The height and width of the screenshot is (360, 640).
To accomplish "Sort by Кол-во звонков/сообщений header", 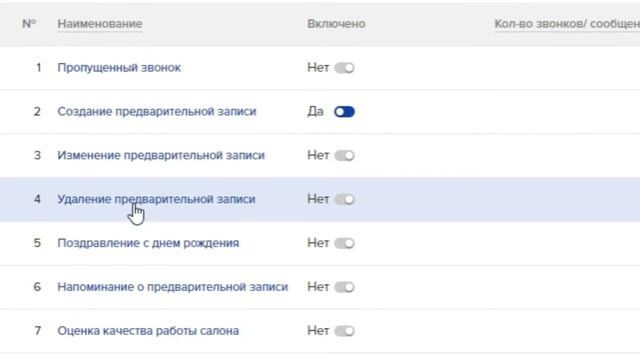I will click(x=567, y=24).
